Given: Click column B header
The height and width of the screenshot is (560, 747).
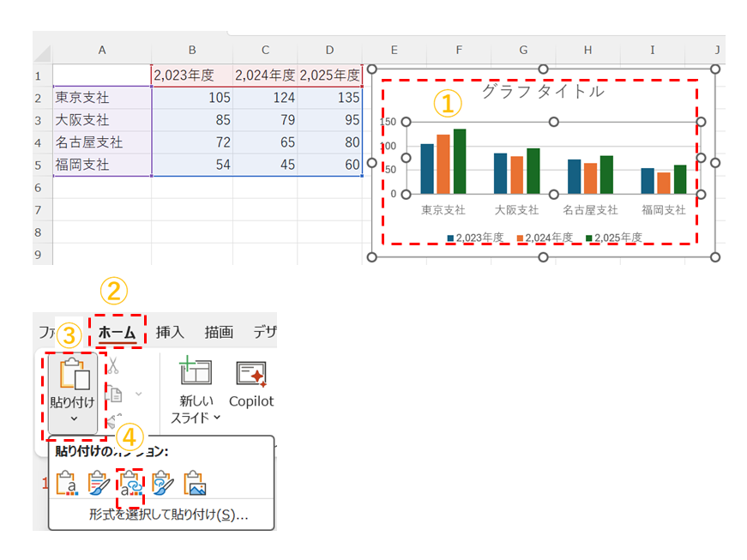Looking at the screenshot, I should click(x=192, y=51).
